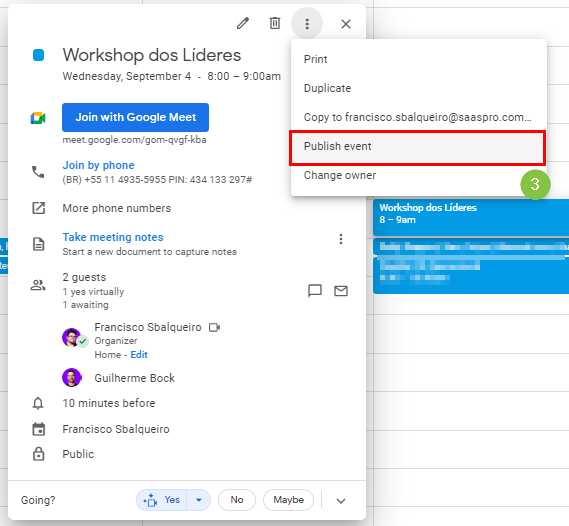Click the 2 guests heading
Image resolution: width=569 pixels, height=526 pixels.
[x=84, y=277]
